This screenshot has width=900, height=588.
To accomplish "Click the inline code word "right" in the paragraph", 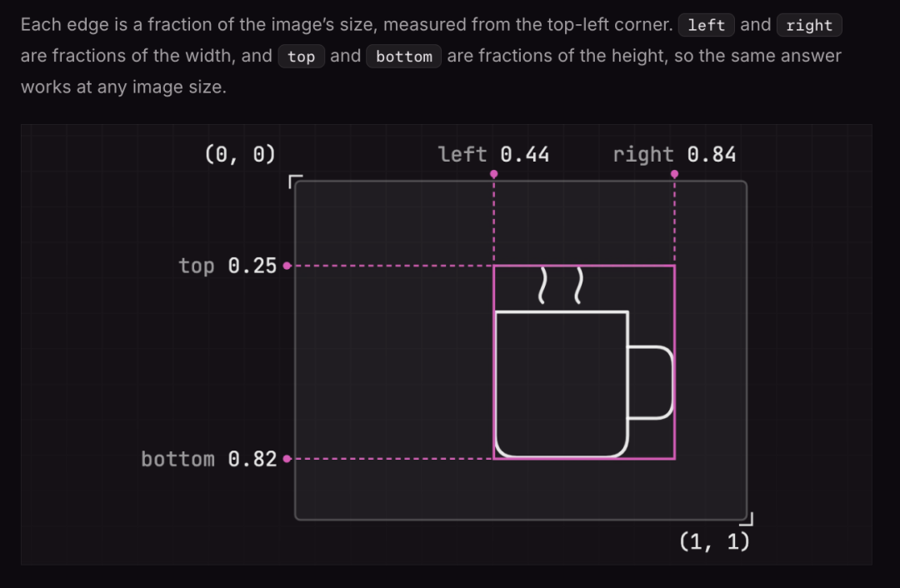I will 808,25.
